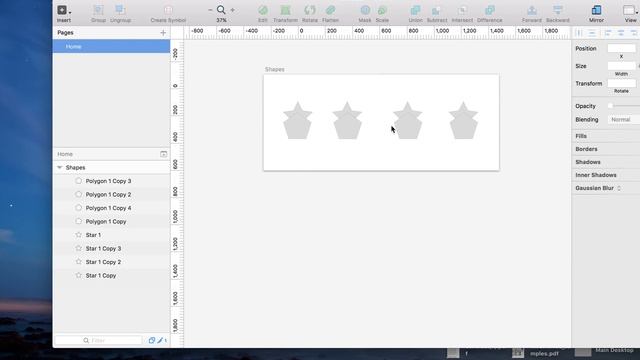Click the Transform Rotate input field
Image resolution: width=640 pixels, height=360 pixels.
pos(622,84)
